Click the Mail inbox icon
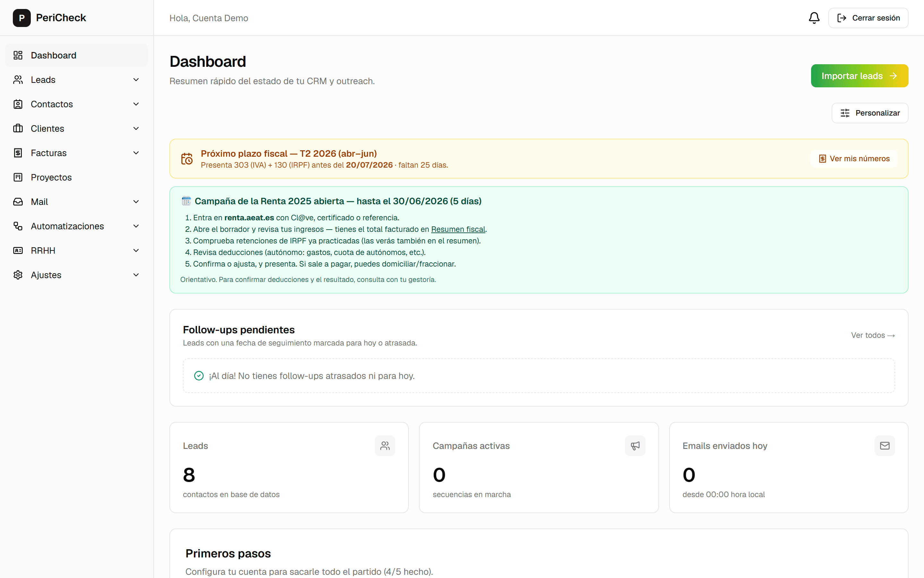This screenshot has width=924, height=578. (x=18, y=202)
